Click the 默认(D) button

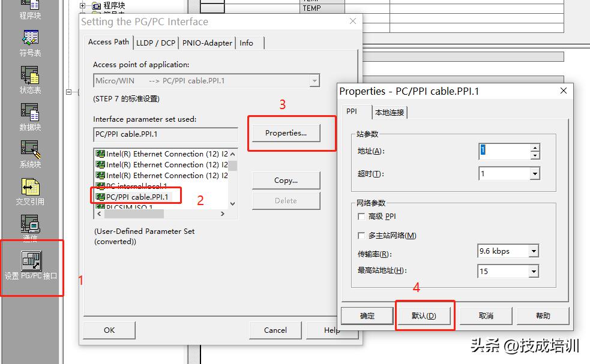(424, 315)
